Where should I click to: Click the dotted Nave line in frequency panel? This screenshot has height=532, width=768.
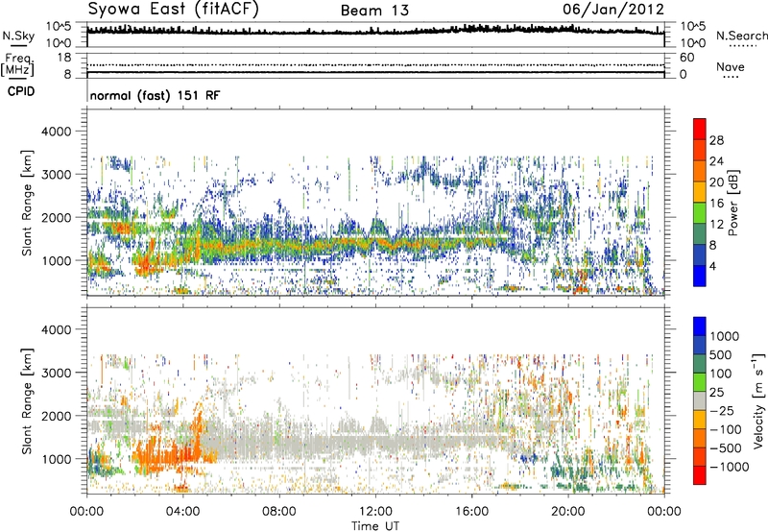pos(375,64)
